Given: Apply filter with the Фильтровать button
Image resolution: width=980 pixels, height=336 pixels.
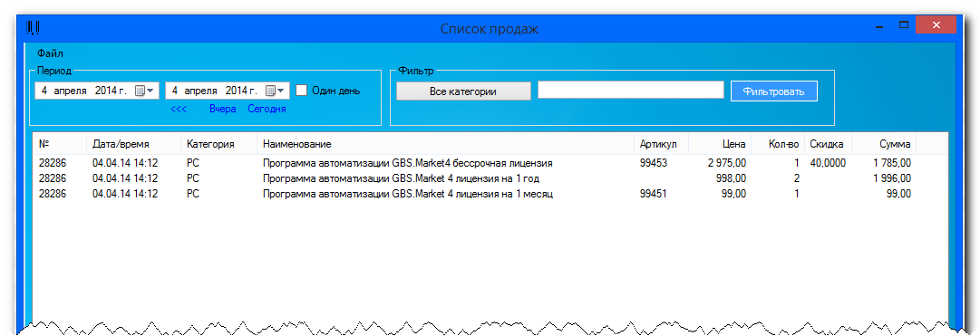Looking at the screenshot, I should 774,91.
